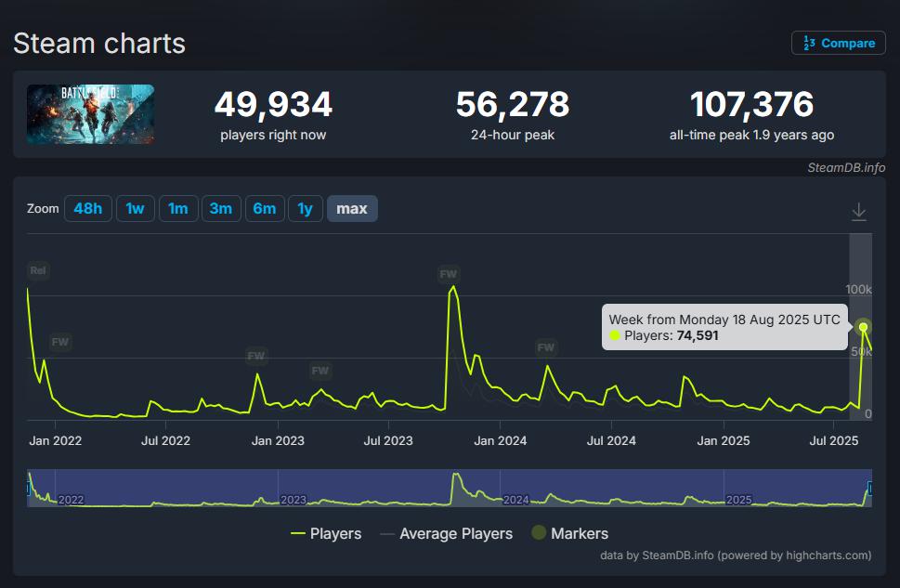
Task: Click the 2023 label in the navigator
Action: 293,500
